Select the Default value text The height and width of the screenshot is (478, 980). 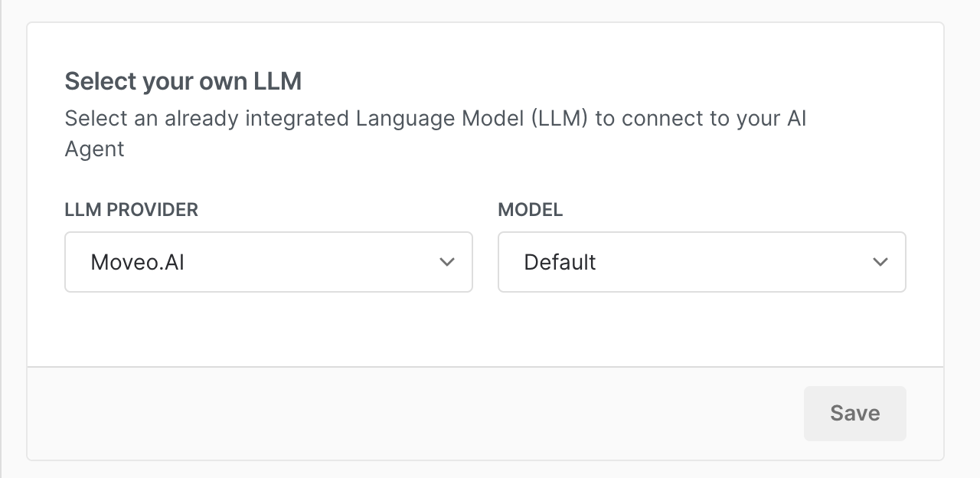560,262
